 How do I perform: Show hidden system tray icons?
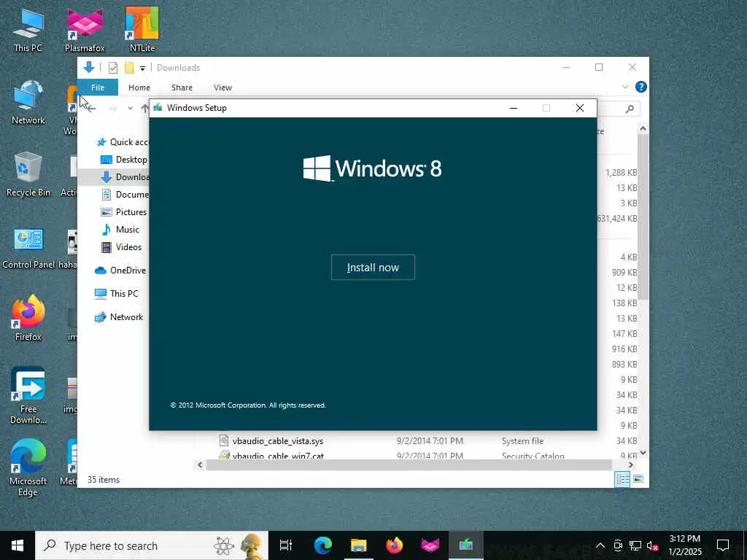click(600, 545)
